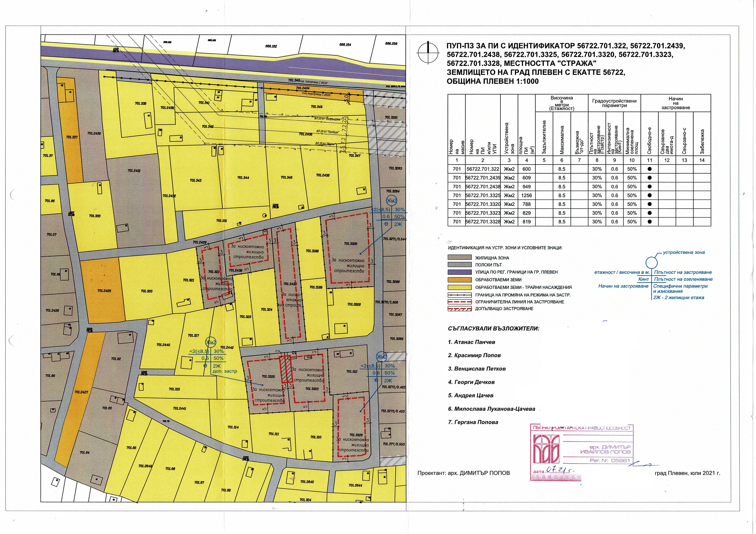This screenshot has width=756, height=534.
Task: Click parcel label 701.337 on the map
Action: click(72, 137)
